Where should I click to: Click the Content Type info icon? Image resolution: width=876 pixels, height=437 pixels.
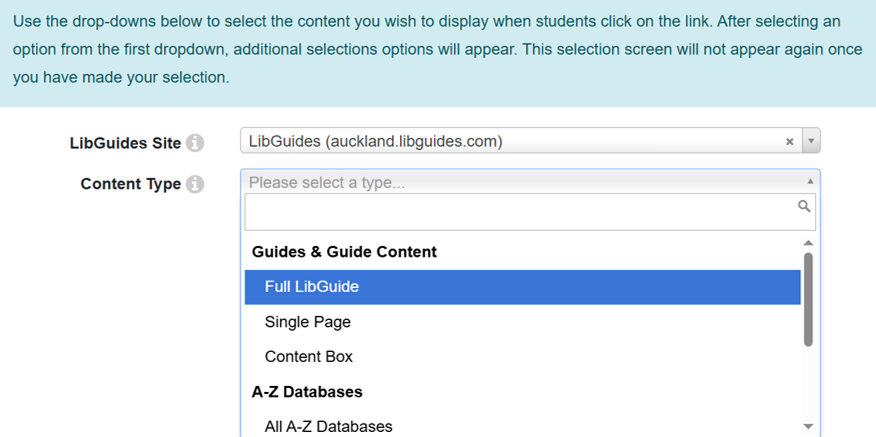[x=195, y=184]
